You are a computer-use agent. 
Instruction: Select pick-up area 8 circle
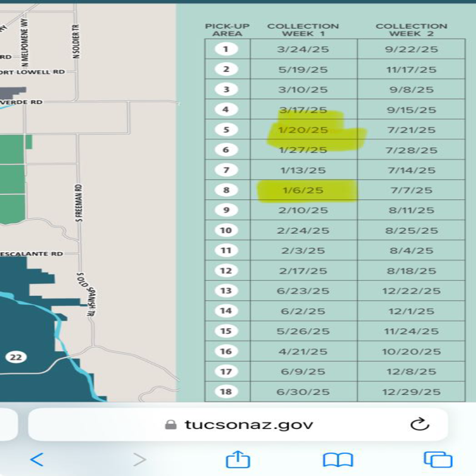coord(226,190)
